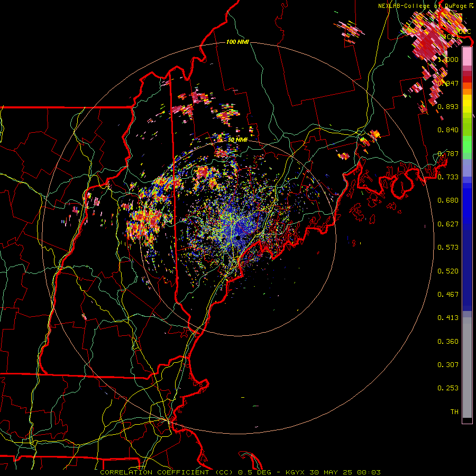Click the KGYX station ID in caption

pos(295,472)
